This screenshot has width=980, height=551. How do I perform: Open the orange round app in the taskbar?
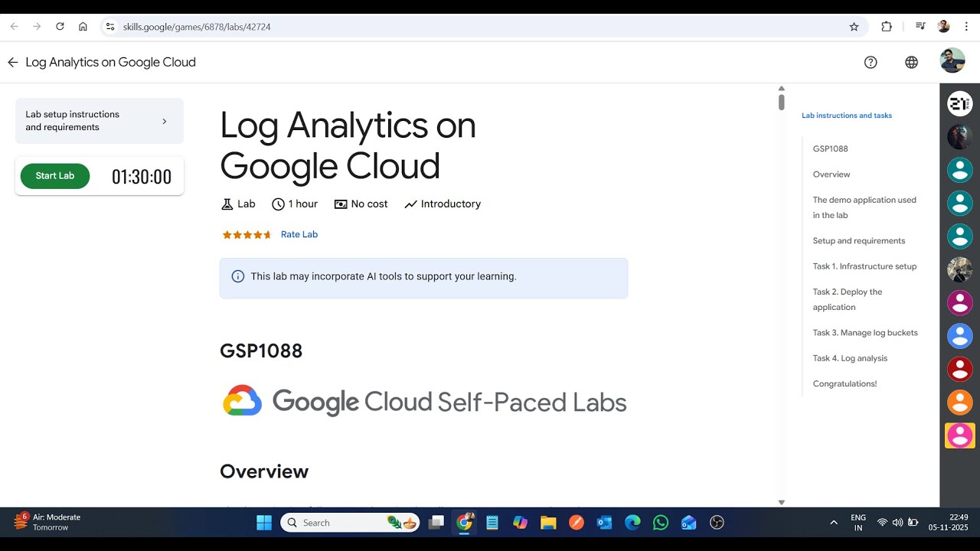(x=577, y=523)
